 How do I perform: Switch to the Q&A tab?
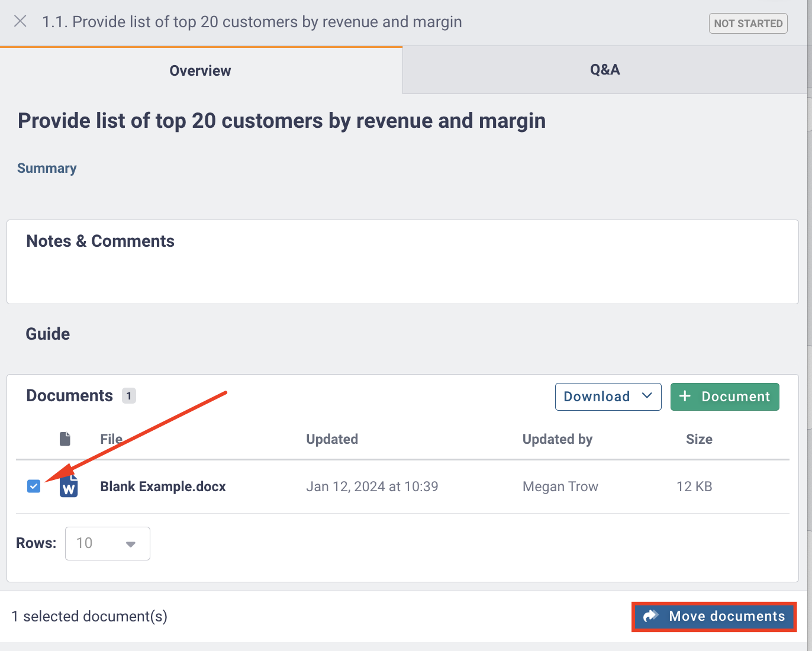604,70
